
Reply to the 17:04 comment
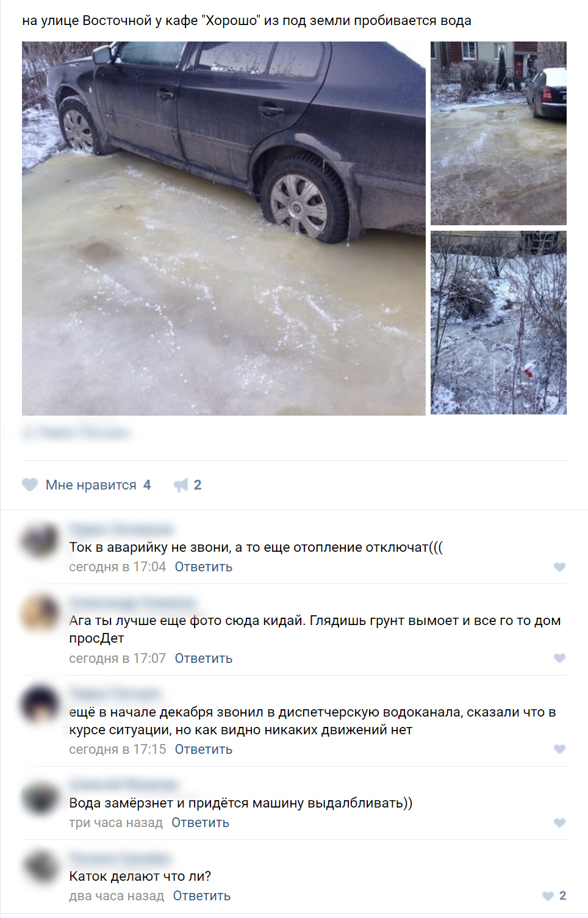[204, 567]
